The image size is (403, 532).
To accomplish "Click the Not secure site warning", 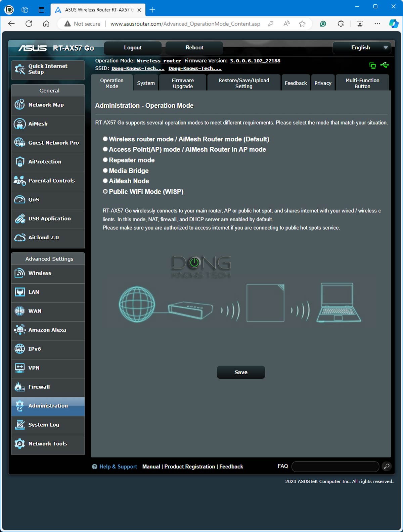I will point(82,24).
